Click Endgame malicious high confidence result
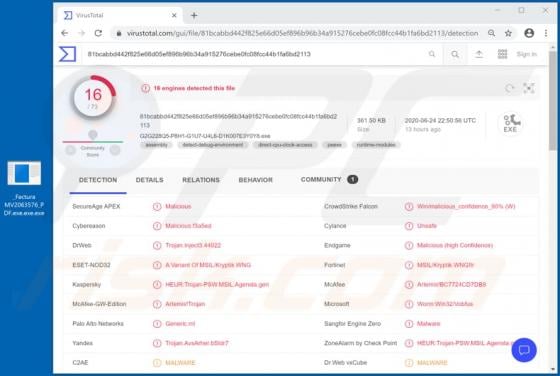The image size is (560, 376). 455,245
